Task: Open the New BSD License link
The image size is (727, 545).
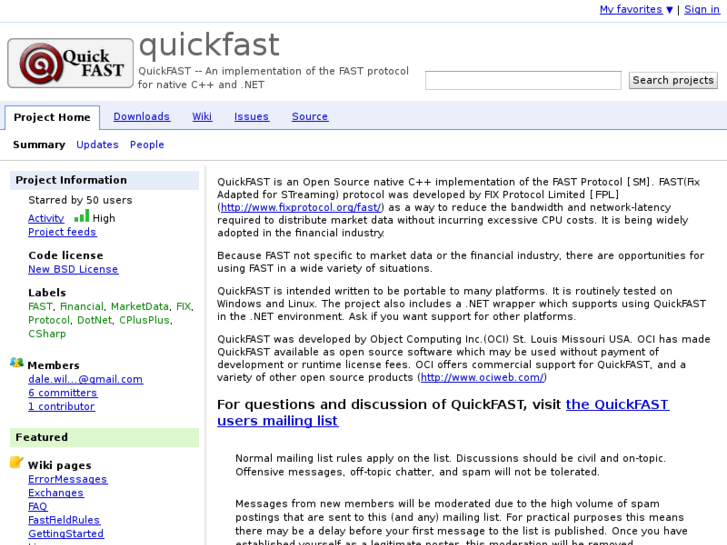Action: pos(73,269)
